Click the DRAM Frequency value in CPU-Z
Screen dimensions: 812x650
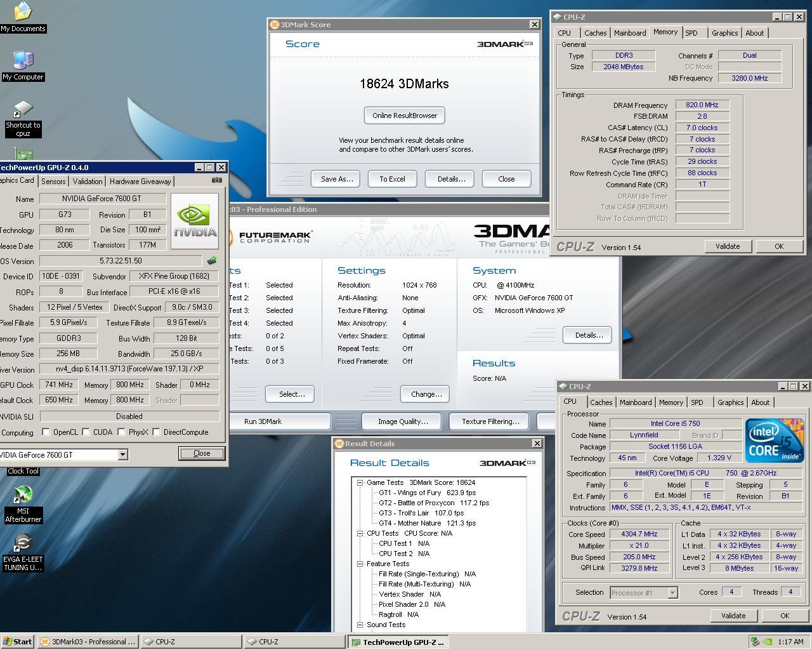[702, 105]
